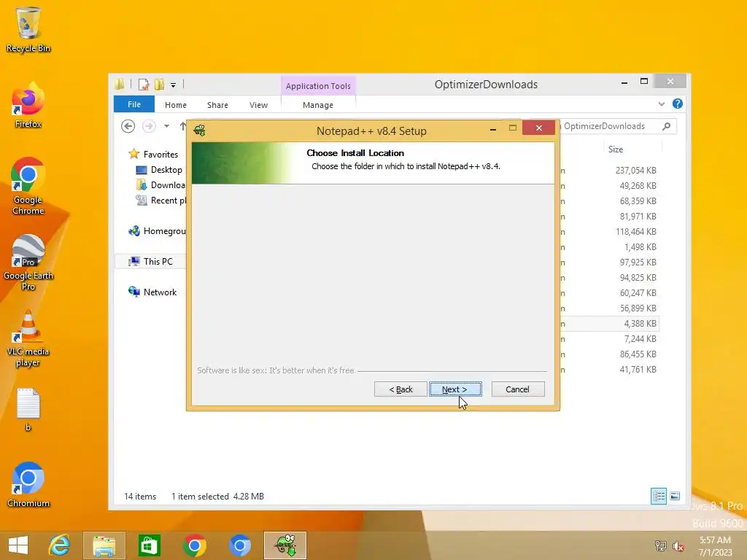Cancel the Notepad++ installation

tap(518, 389)
